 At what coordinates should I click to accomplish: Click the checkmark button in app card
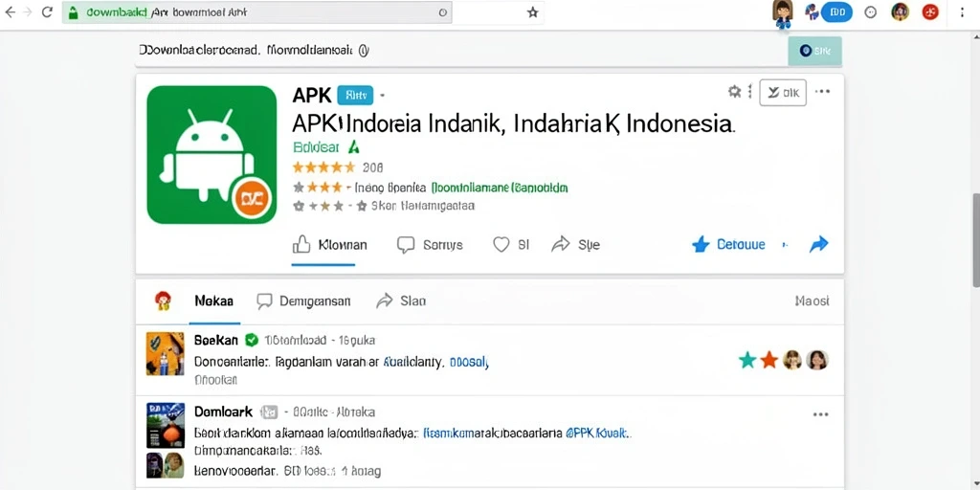click(783, 93)
